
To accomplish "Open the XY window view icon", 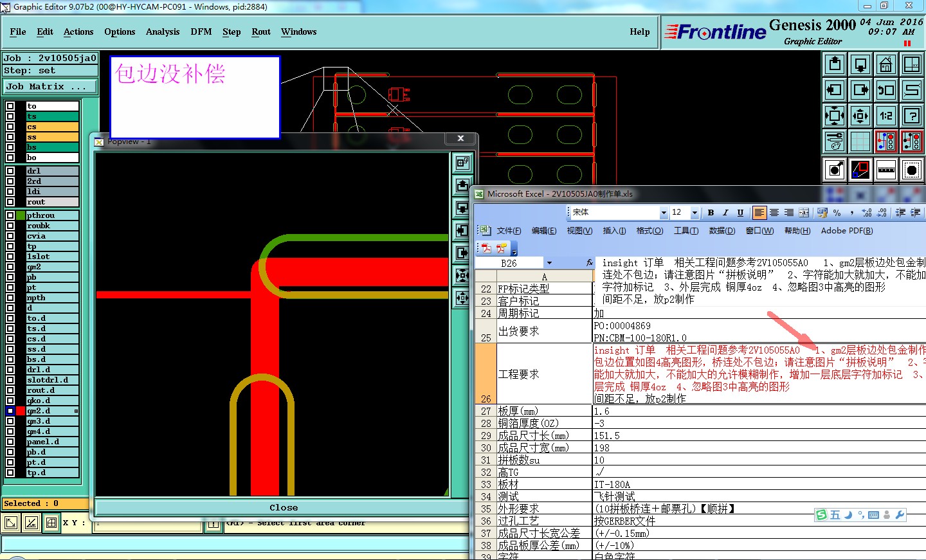I will [x=912, y=64].
